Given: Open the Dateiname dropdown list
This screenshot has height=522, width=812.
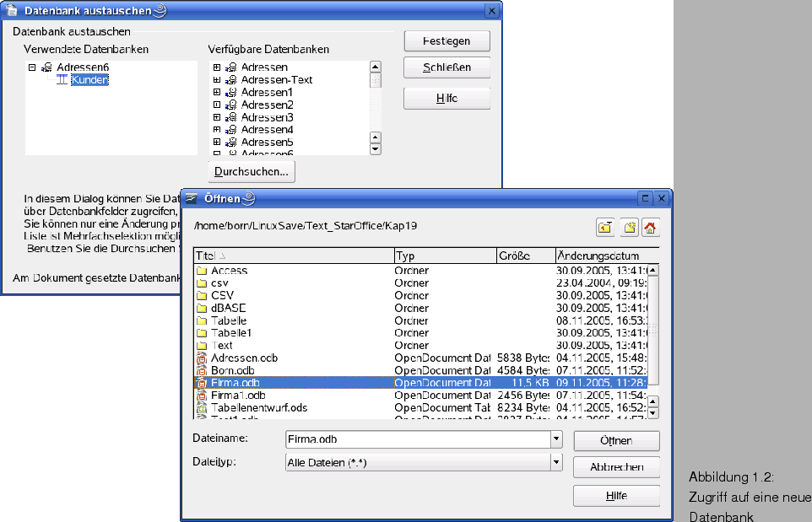Looking at the screenshot, I should point(556,439).
